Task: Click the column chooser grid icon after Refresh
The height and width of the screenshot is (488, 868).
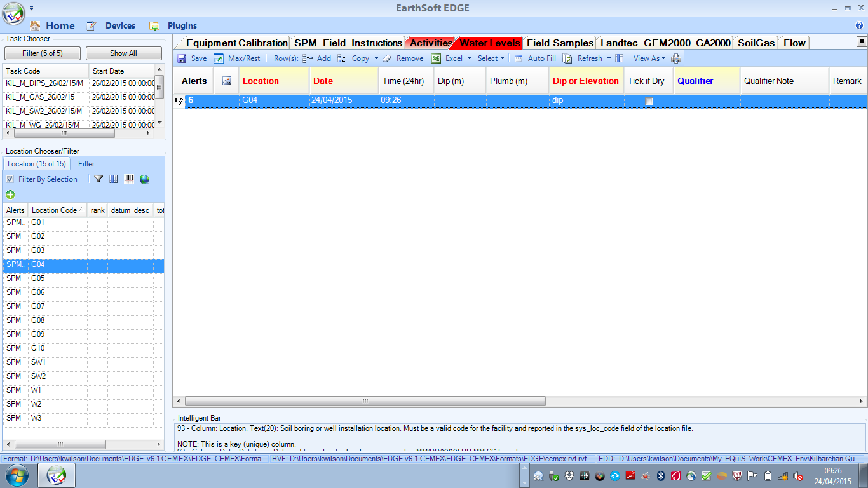Action: point(620,58)
